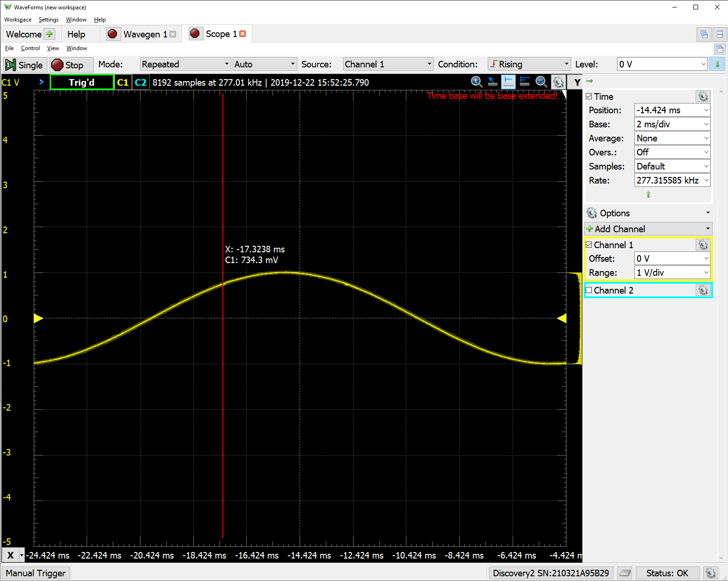Image resolution: width=728 pixels, height=581 pixels.
Task: Select the pulse quick measure tool
Action: click(x=525, y=82)
